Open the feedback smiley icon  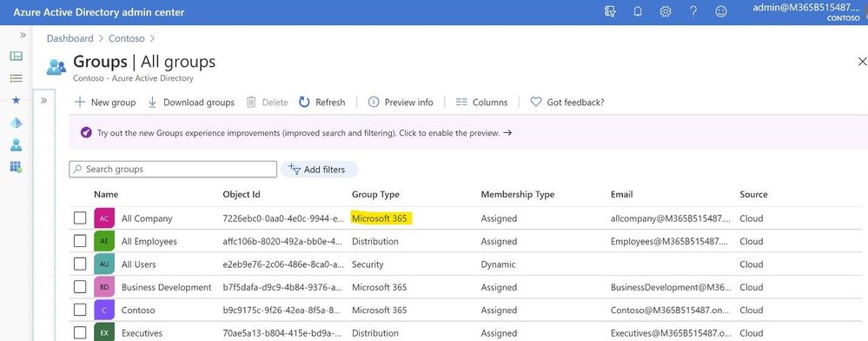721,11
